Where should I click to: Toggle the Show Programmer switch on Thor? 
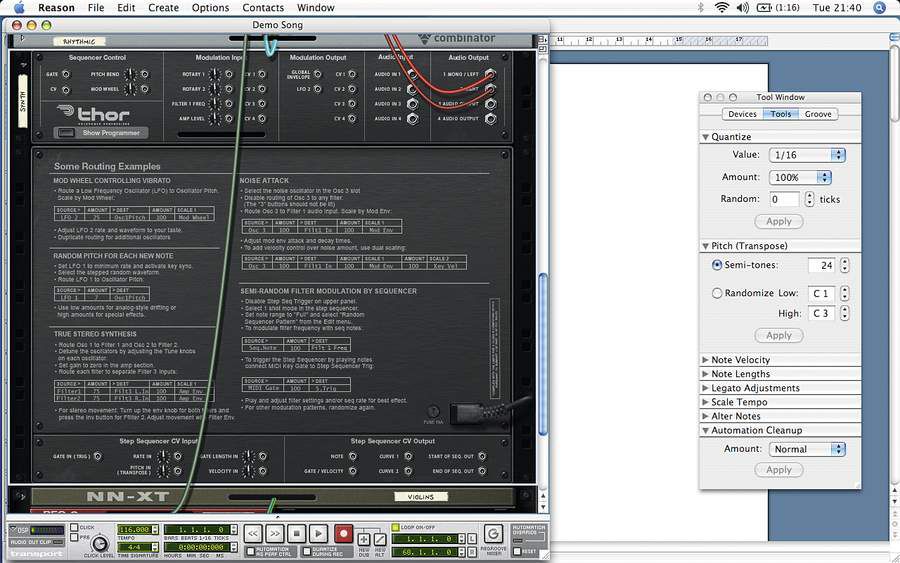(67, 133)
